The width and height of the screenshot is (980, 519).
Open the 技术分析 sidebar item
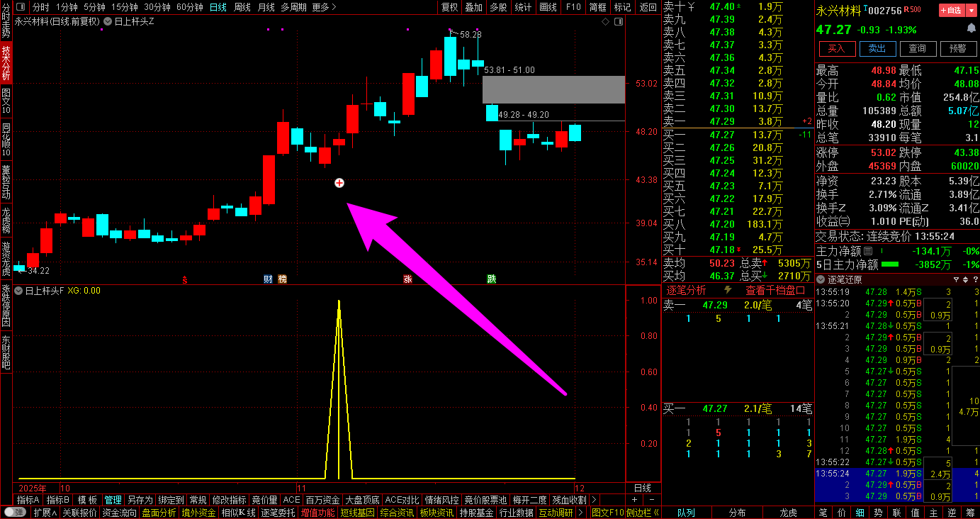pyautogui.click(x=6, y=62)
